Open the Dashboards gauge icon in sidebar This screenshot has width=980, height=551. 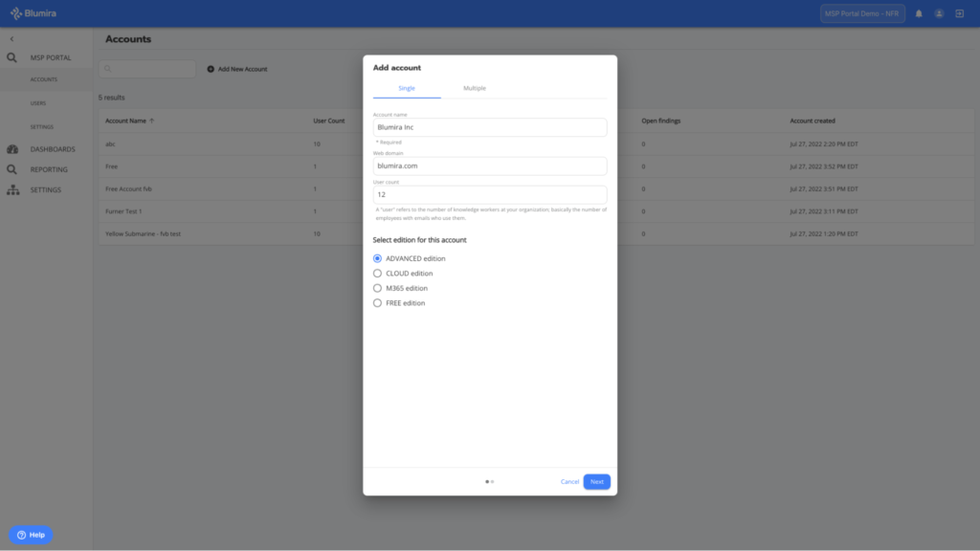(11, 148)
